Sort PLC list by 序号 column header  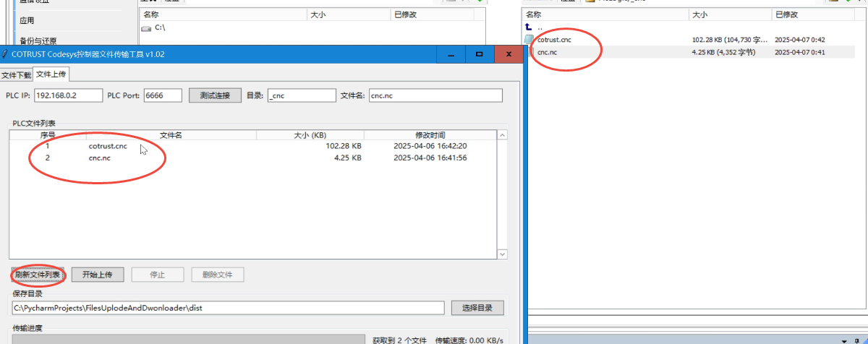tap(48, 135)
